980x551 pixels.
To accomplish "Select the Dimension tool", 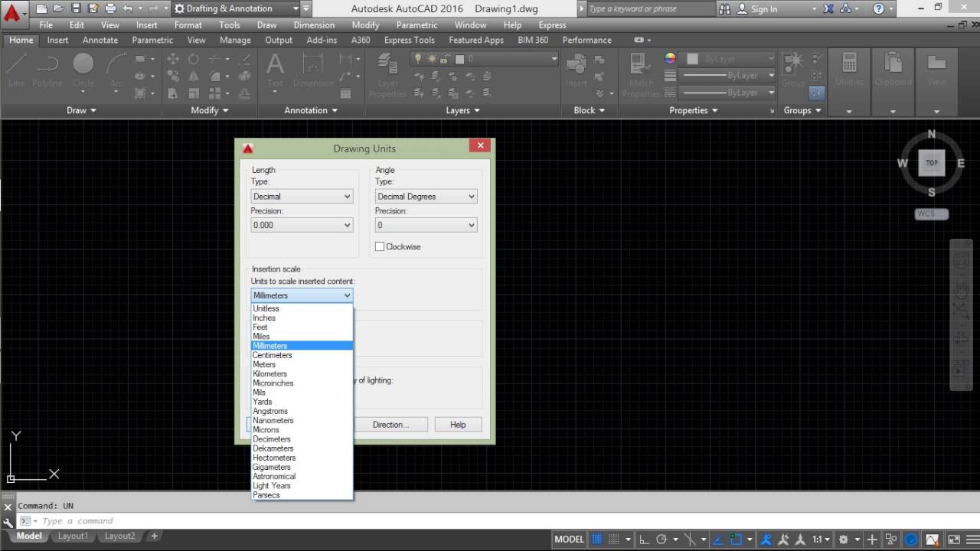I will pos(313,70).
